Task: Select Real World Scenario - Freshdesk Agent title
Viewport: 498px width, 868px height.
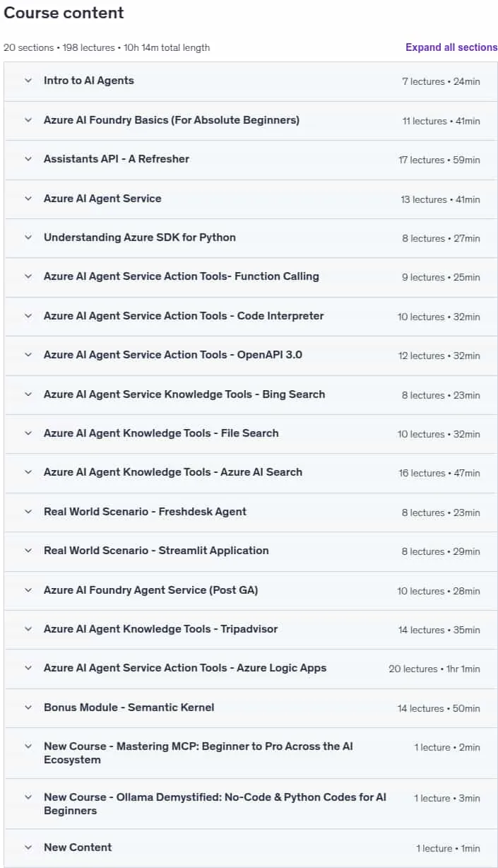Action: point(145,512)
